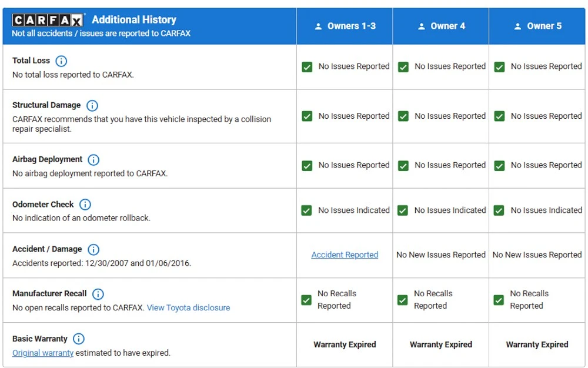Click Manufacturer Recall green check for Owner 4

[402, 300]
